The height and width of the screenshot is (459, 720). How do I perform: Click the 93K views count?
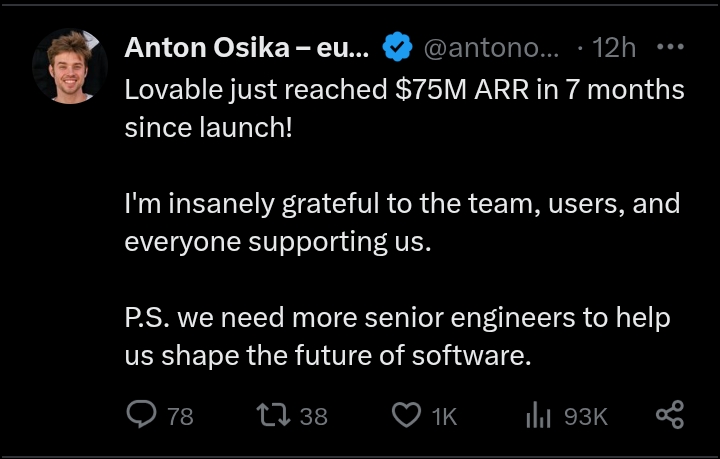coord(586,416)
